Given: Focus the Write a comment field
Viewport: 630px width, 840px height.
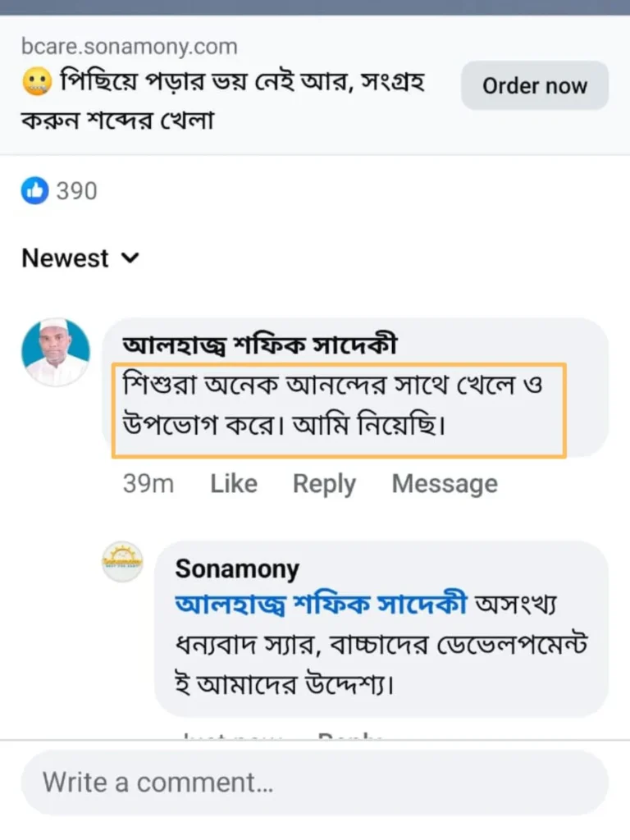Looking at the screenshot, I should point(315,782).
